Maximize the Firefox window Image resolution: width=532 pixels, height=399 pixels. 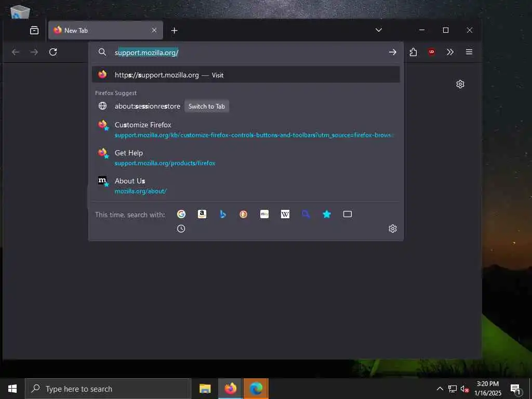pyautogui.click(x=446, y=30)
